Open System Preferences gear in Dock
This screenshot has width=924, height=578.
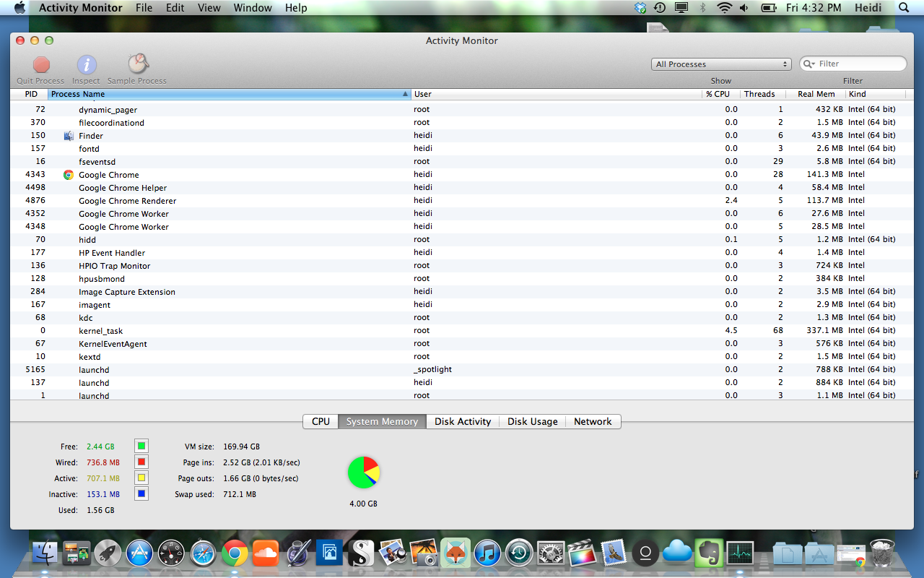551,553
